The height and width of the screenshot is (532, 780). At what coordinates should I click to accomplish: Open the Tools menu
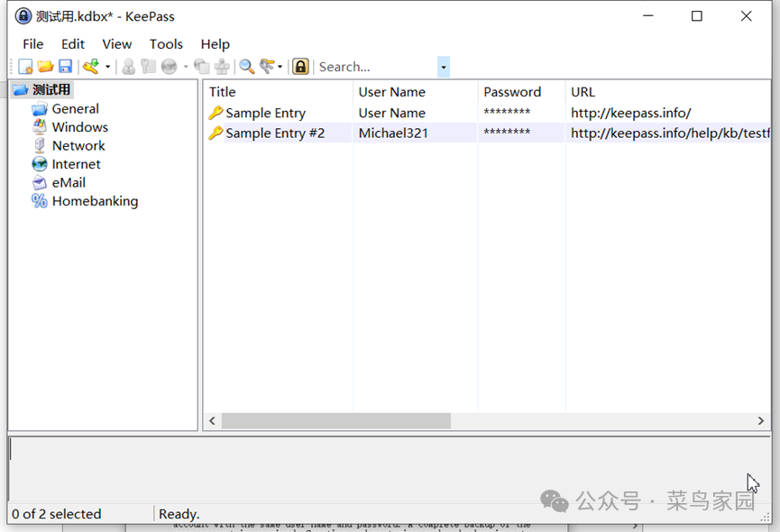[166, 44]
